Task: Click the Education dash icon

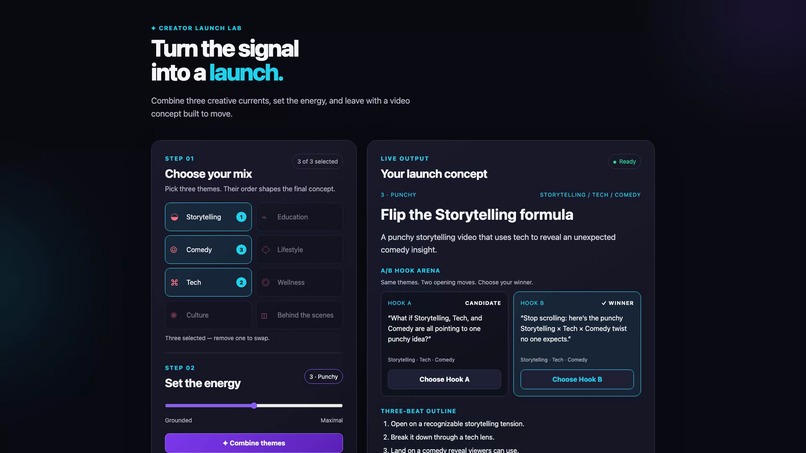Action: tap(265, 217)
